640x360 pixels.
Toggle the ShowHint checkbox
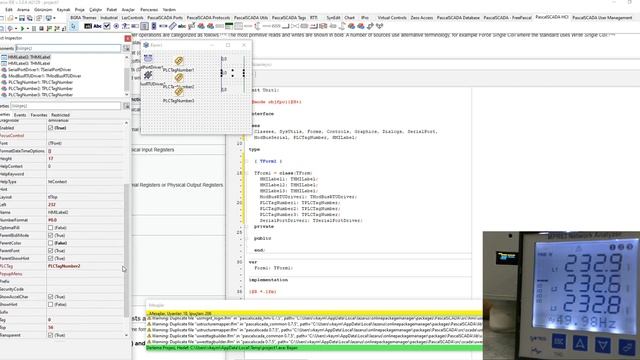[51, 304]
